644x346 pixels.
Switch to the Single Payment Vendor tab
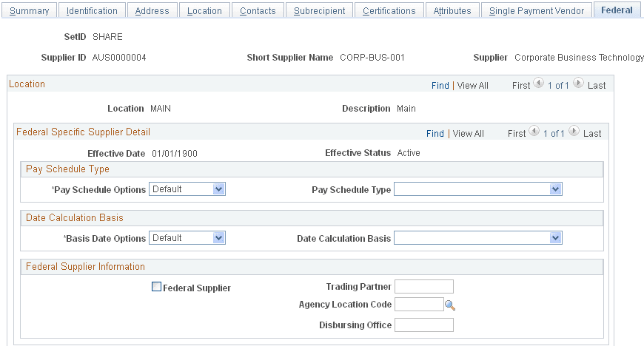537,10
